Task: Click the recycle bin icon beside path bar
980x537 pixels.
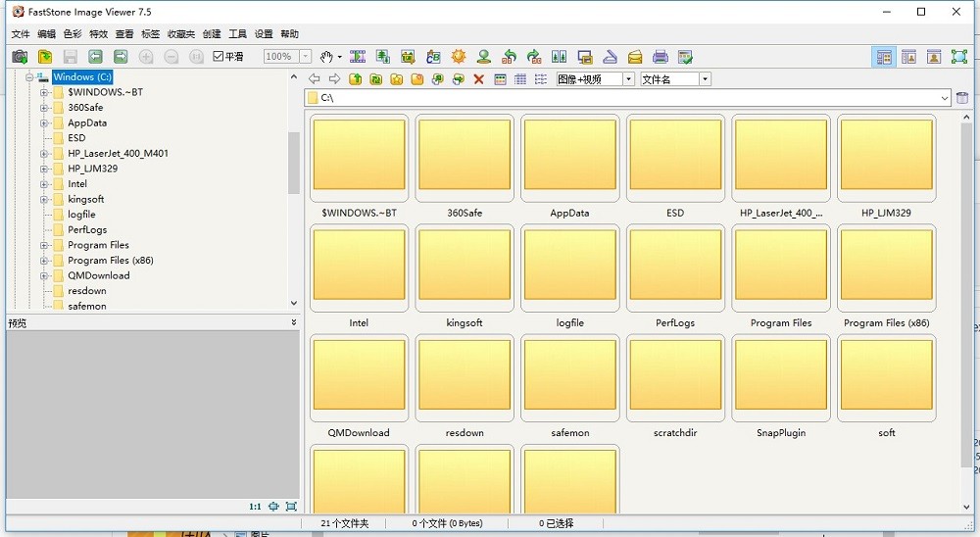Action: coord(962,98)
